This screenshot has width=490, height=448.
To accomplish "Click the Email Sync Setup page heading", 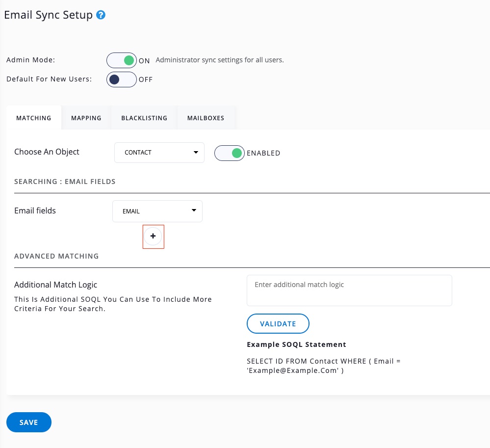I will pos(48,15).
